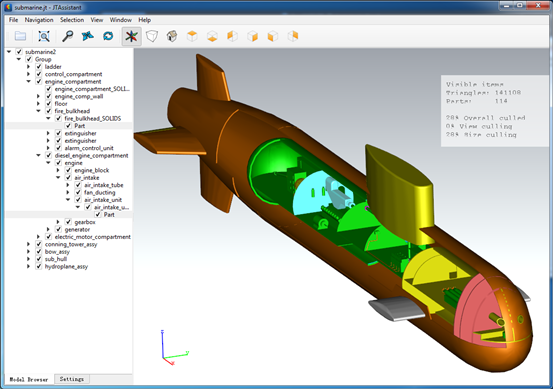
Task: Open the Selection menu
Action: point(72,20)
